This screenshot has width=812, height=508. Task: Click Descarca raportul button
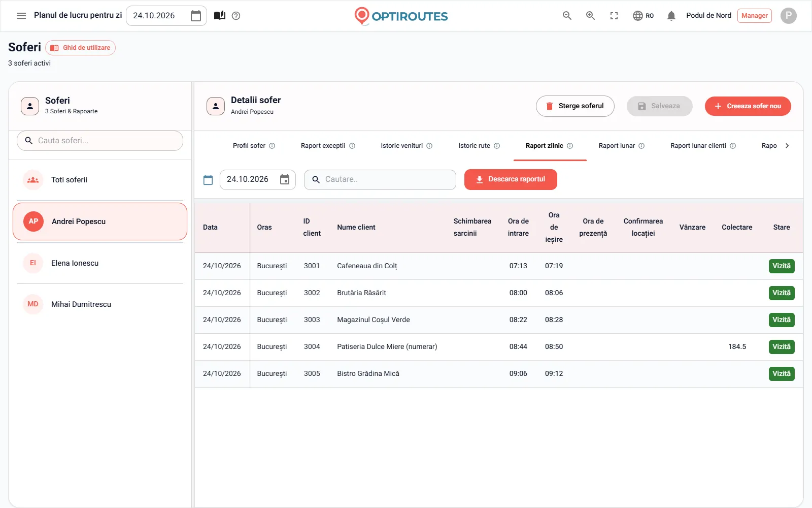click(x=511, y=179)
